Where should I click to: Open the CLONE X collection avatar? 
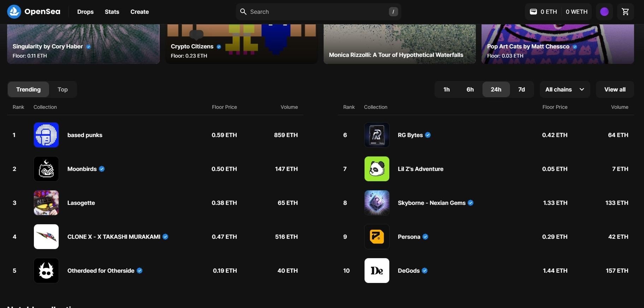(46, 237)
